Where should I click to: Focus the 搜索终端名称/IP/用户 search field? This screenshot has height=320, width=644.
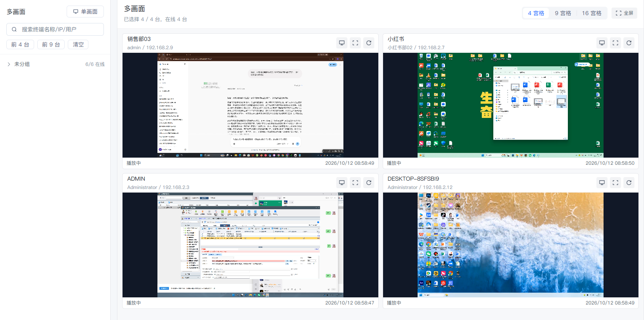55,29
